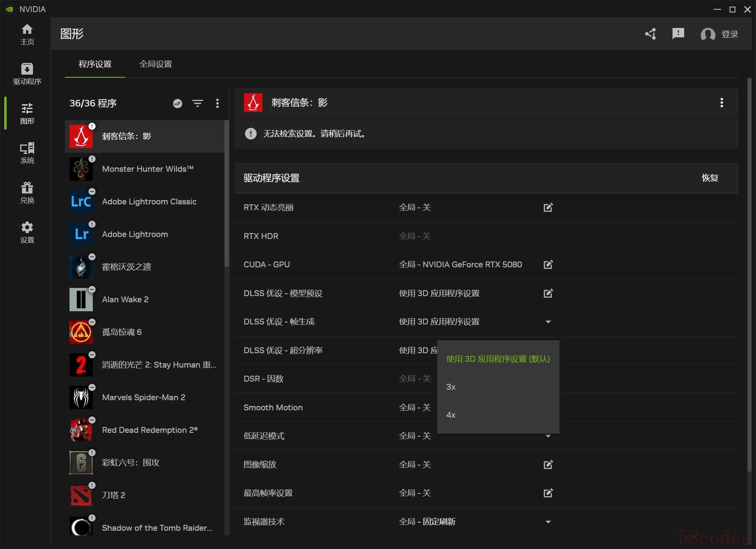This screenshot has height=549, width=756.
Task: Open the three-dot menu for the program list
Action: pos(217,103)
